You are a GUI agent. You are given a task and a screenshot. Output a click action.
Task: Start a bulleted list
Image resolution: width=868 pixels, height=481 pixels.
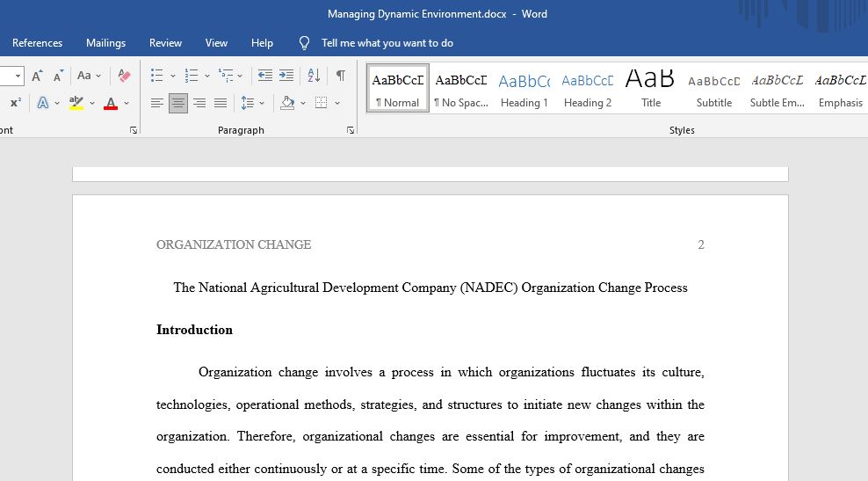coord(157,76)
